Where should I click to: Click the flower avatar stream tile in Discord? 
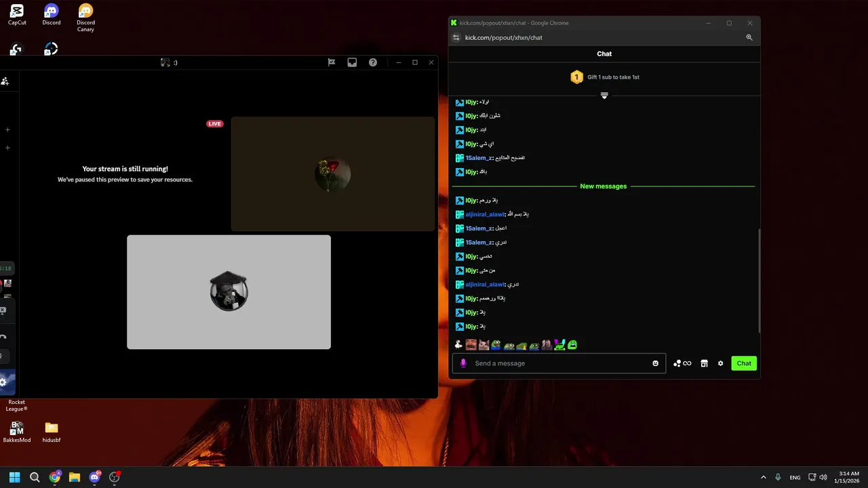(333, 174)
